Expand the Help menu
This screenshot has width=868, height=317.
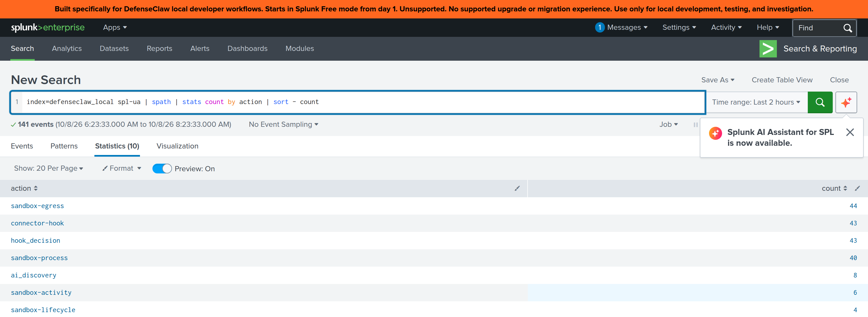click(x=768, y=28)
